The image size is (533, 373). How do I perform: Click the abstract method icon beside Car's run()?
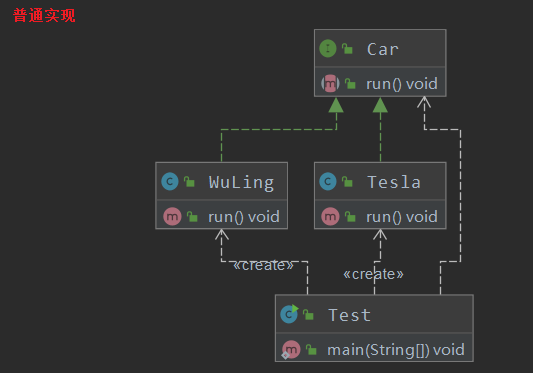(330, 83)
